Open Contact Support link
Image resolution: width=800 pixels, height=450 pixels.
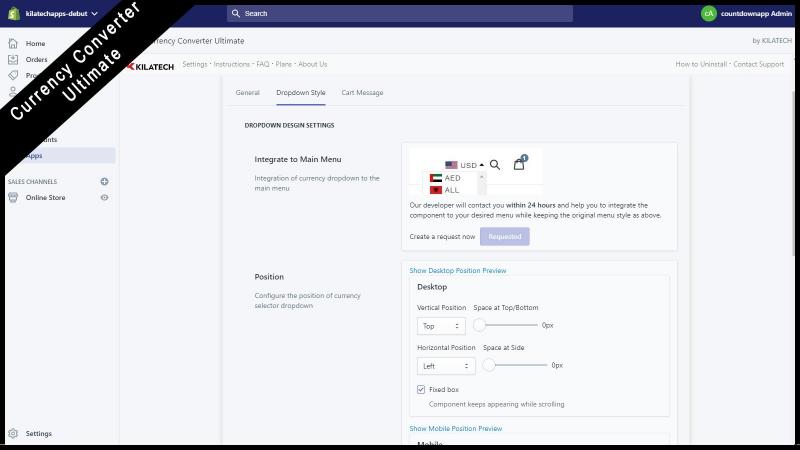[759, 64]
